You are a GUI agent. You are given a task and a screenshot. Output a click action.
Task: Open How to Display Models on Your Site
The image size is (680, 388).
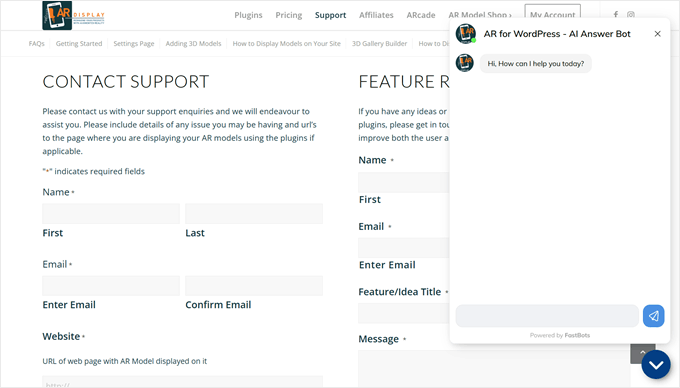coord(287,43)
